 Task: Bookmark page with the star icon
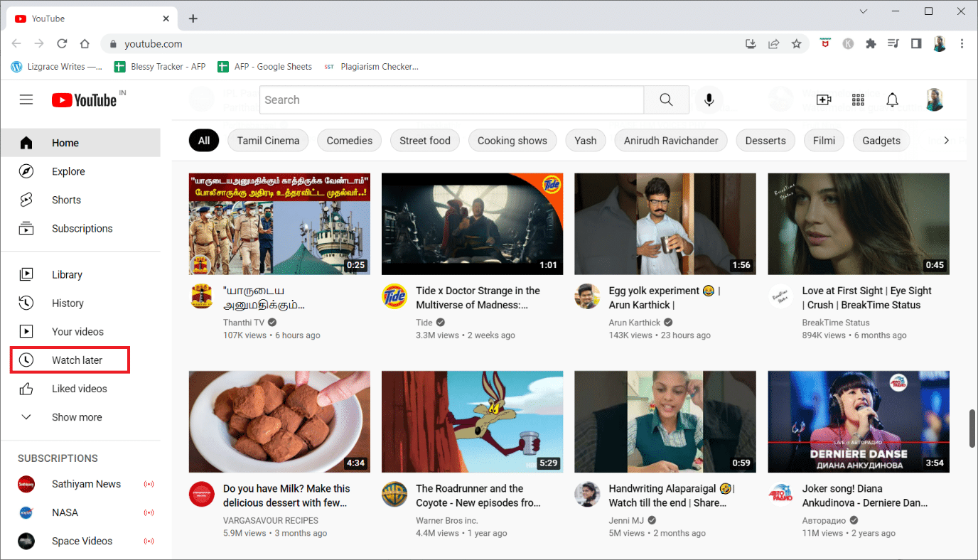click(797, 44)
